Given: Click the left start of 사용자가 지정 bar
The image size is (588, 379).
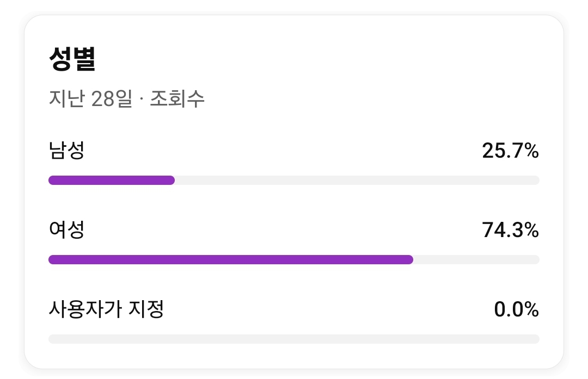Looking at the screenshot, I should click(x=52, y=339).
